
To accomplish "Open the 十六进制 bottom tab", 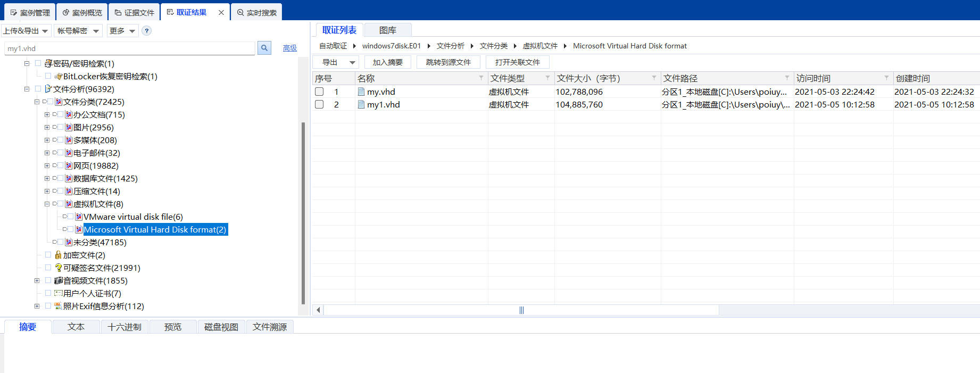I will (x=124, y=327).
